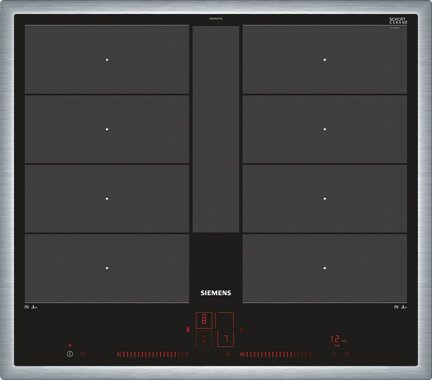Select the zone display showing 8
The image size is (432, 380).
(x=204, y=321)
